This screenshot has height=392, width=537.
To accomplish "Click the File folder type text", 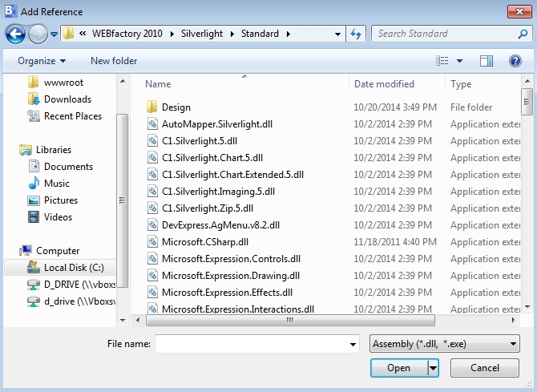I will [x=471, y=107].
